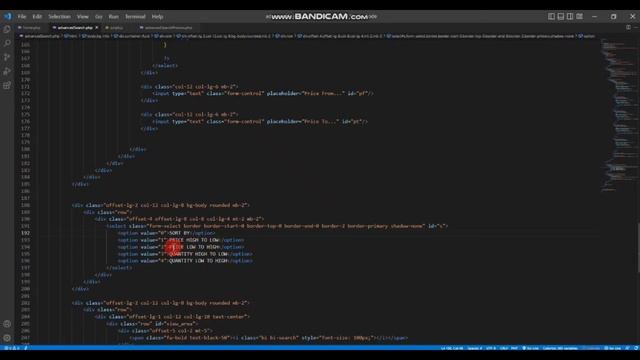The height and width of the screenshot is (360, 640).
Task: Click the 'PRICE HIGH TO LOW' option text
Action: coord(194,240)
